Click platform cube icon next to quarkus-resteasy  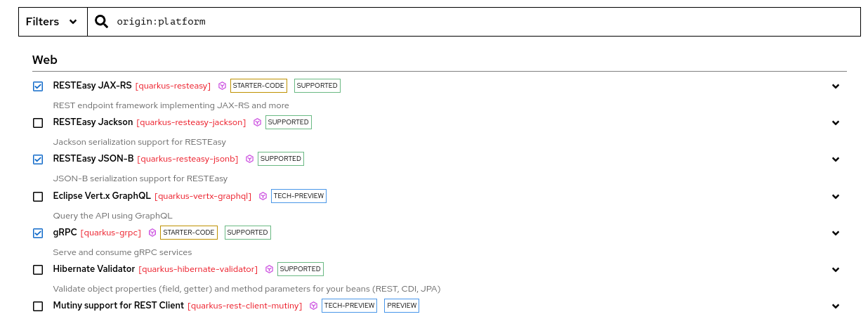point(222,86)
